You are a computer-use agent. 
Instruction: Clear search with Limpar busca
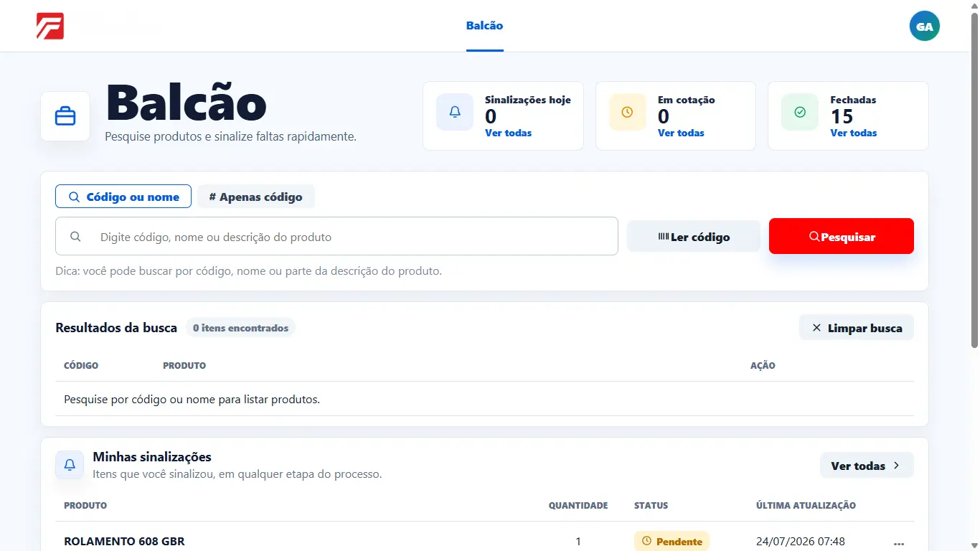(857, 328)
